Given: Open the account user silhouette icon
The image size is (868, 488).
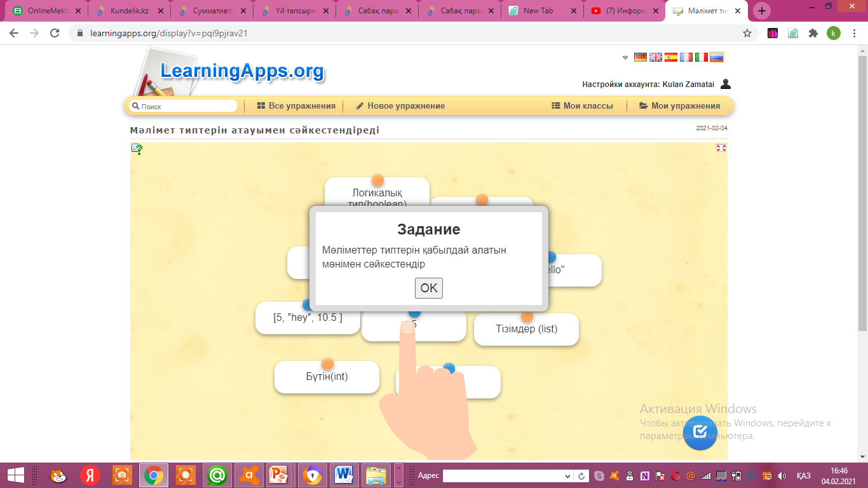Looking at the screenshot, I should pyautogui.click(x=726, y=84).
